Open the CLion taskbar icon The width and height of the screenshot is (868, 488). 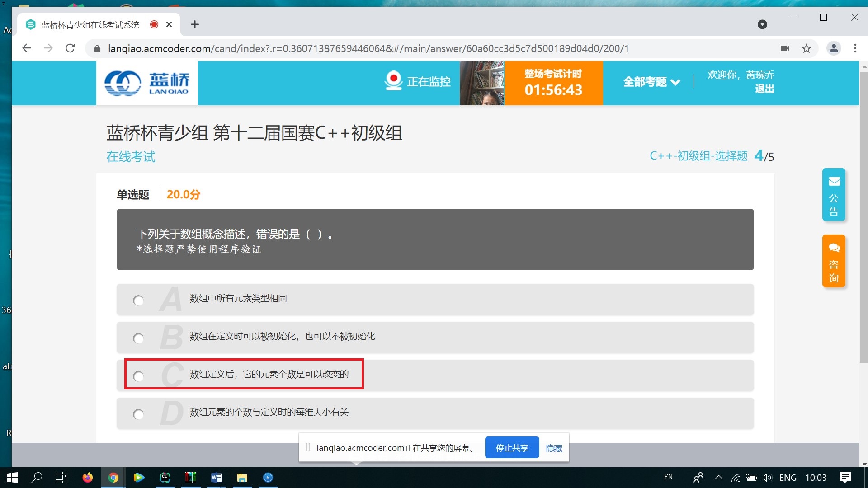pos(165,478)
